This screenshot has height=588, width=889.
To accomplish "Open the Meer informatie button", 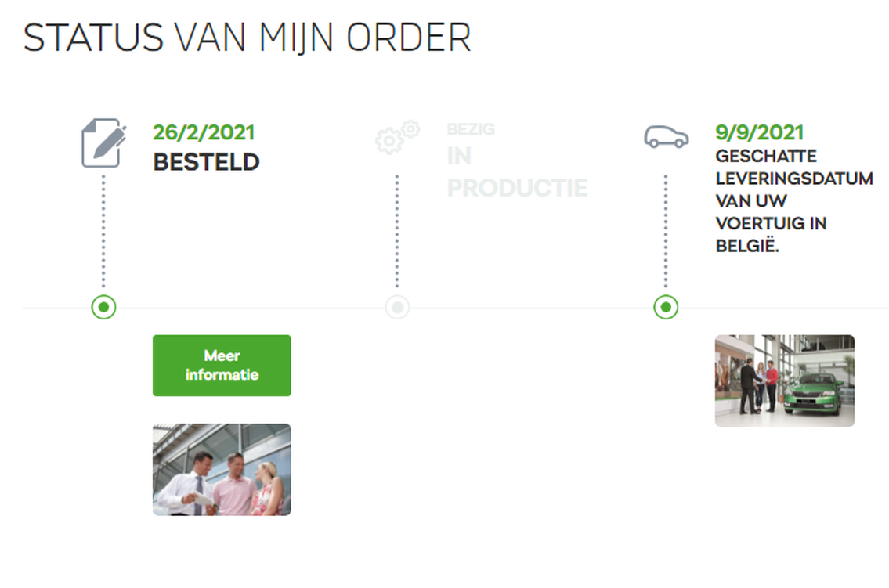I will (222, 366).
